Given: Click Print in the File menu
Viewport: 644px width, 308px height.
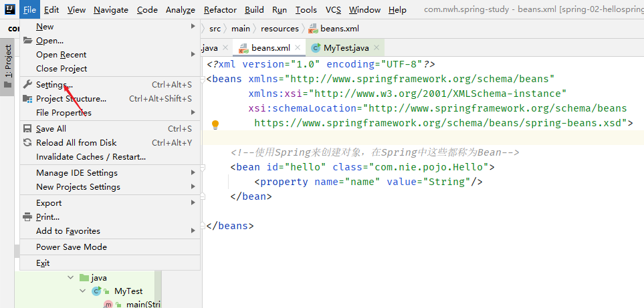Looking at the screenshot, I should (x=110, y=217).
